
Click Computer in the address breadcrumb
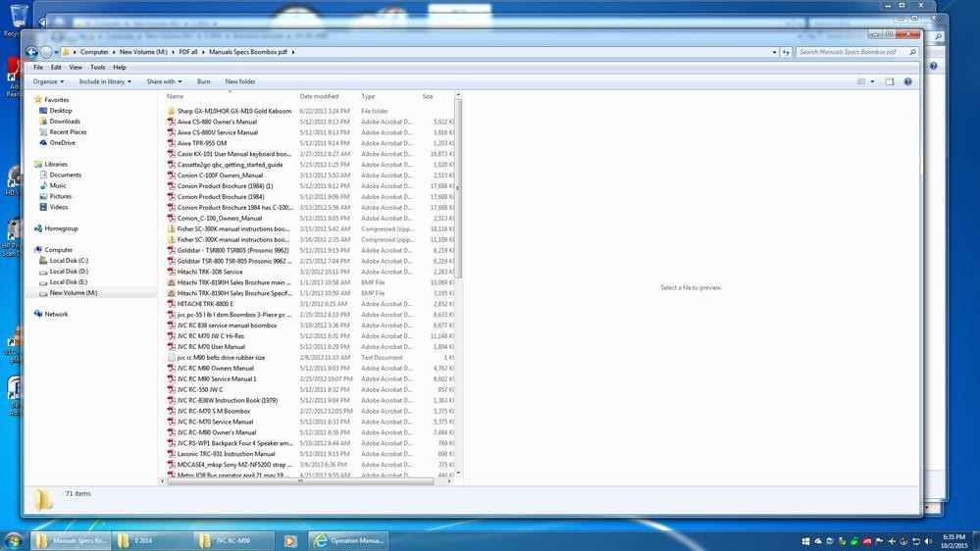point(94,53)
